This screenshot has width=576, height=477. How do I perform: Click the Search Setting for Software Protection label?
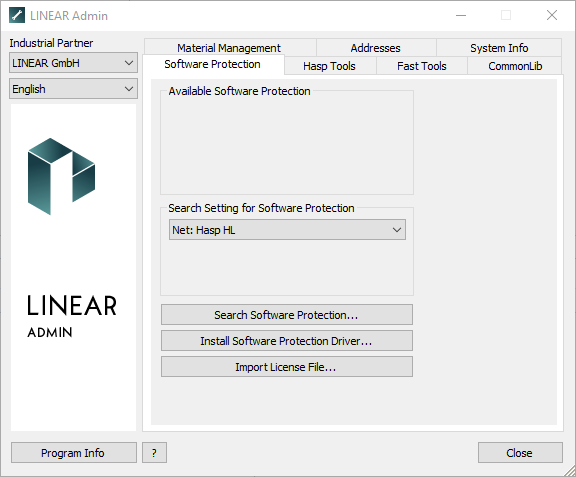[261, 208]
